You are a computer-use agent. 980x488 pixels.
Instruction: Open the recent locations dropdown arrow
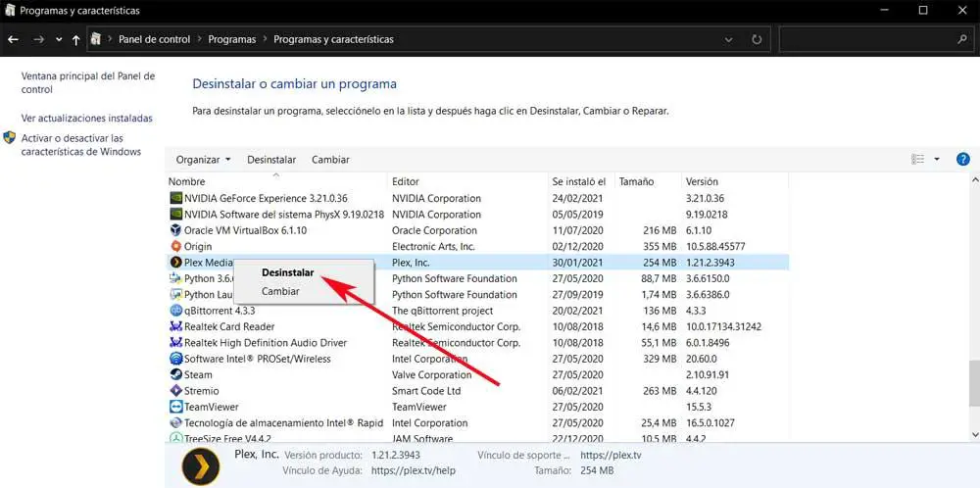click(x=59, y=39)
